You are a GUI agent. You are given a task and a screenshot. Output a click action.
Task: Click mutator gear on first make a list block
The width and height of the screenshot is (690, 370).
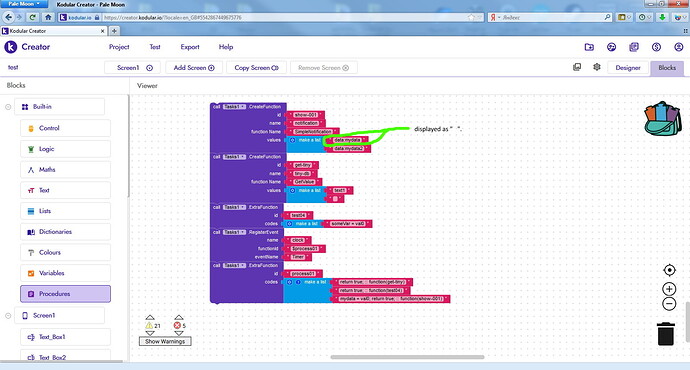point(292,140)
